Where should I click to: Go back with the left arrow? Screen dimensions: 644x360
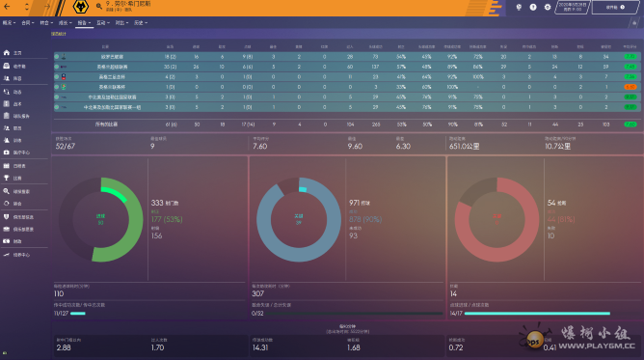click(7, 7)
